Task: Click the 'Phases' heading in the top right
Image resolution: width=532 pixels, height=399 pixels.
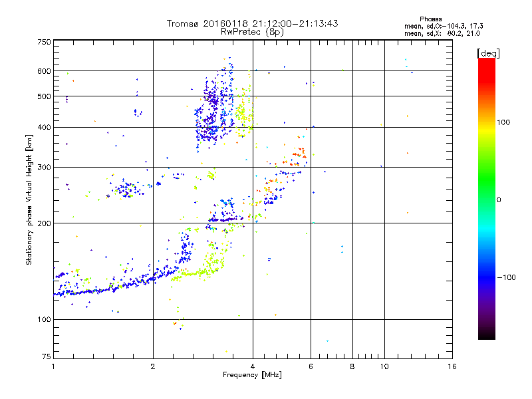Action: pos(430,19)
